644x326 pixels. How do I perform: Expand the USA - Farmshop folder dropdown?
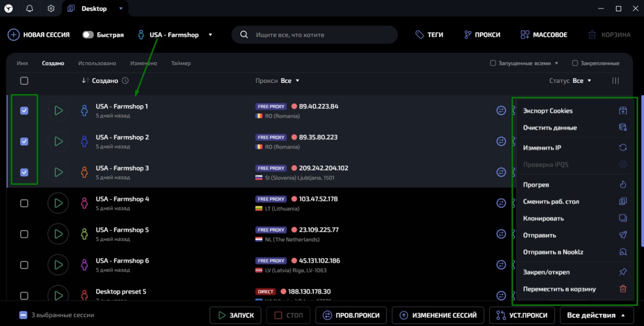pos(210,35)
